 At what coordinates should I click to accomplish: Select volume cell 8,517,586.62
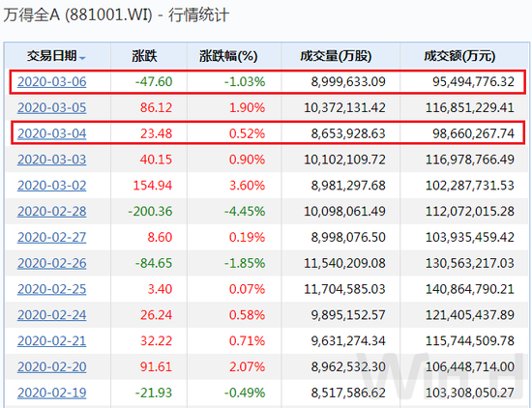click(348, 393)
